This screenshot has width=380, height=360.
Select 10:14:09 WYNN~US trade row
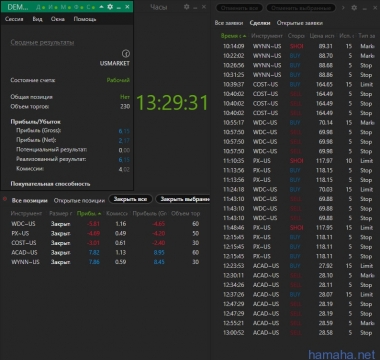tap(299, 46)
